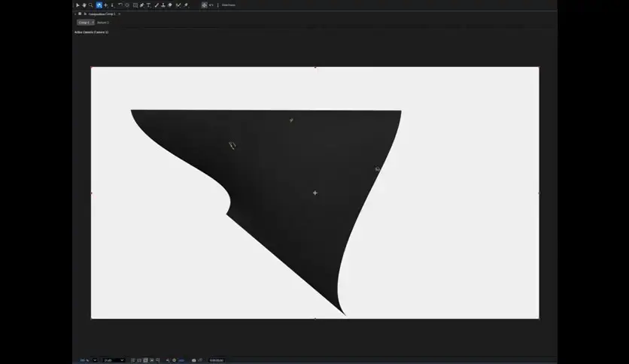
Task: Select the Type text tool
Action: point(148,5)
